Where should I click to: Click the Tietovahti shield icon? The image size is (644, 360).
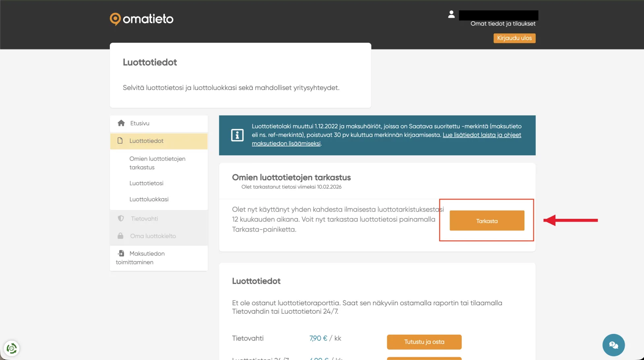tap(121, 218)
